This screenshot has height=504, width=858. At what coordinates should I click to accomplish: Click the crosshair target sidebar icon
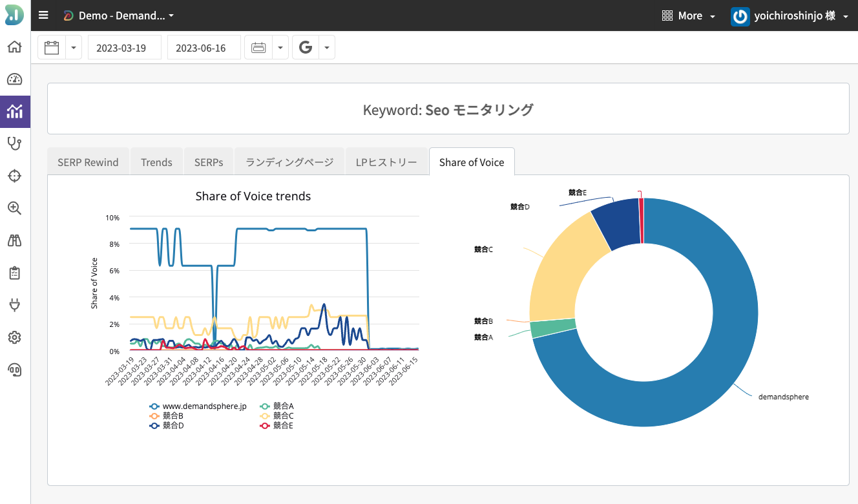(14, 176)
